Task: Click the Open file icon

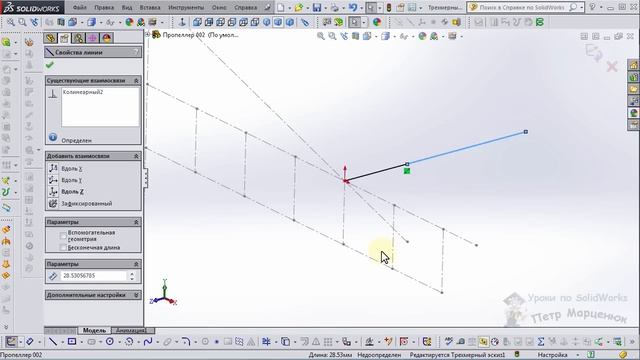Action: point(299,7)
